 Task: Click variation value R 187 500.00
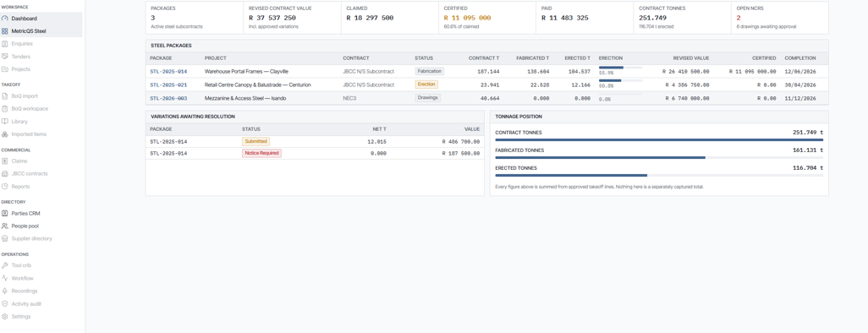pyautogui.click(x=461, y=153)
